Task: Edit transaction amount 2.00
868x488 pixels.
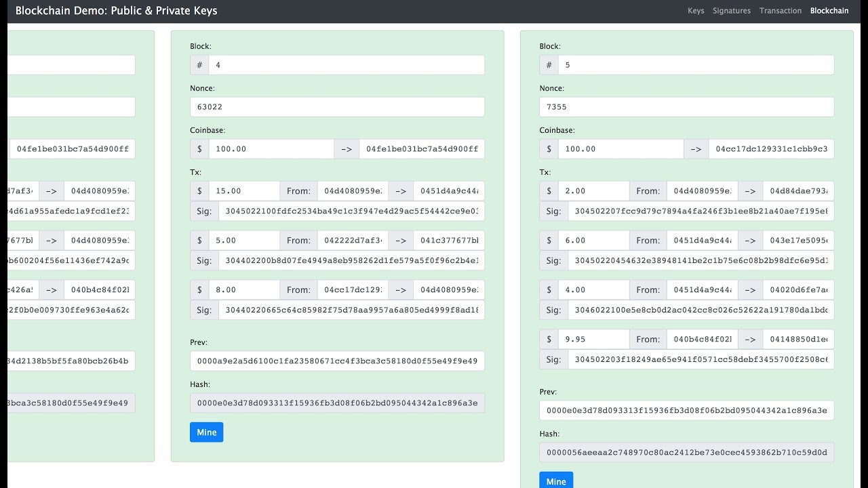Action: [593, 191]
